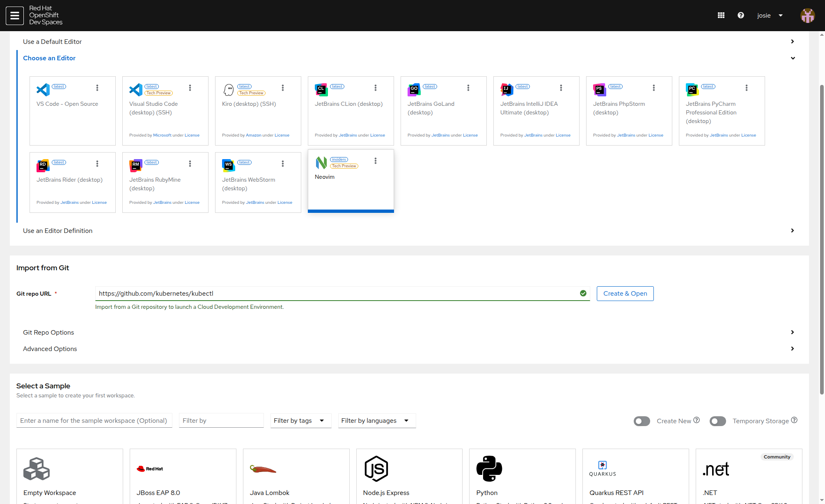Open kebab menu on Kiro editor card

[283, 88]
